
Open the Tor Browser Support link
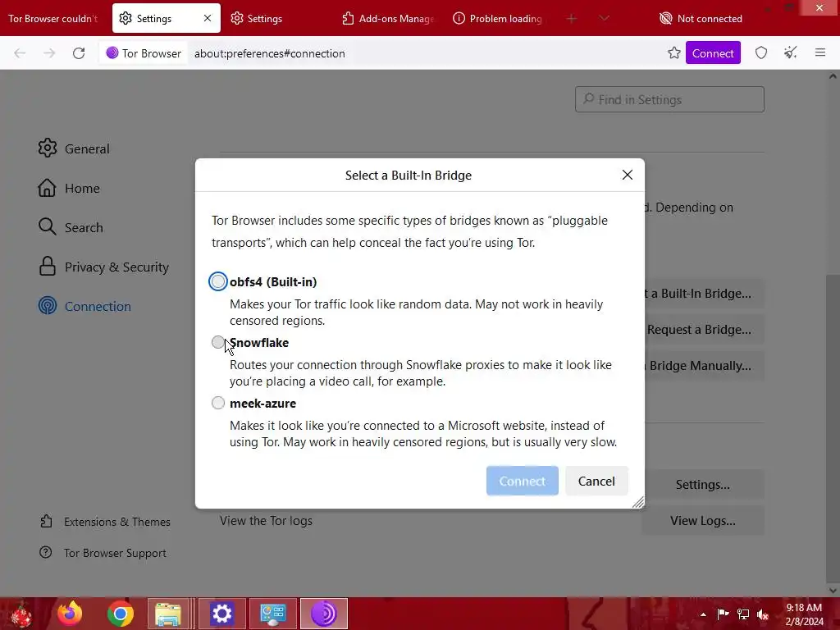(103, 553)
